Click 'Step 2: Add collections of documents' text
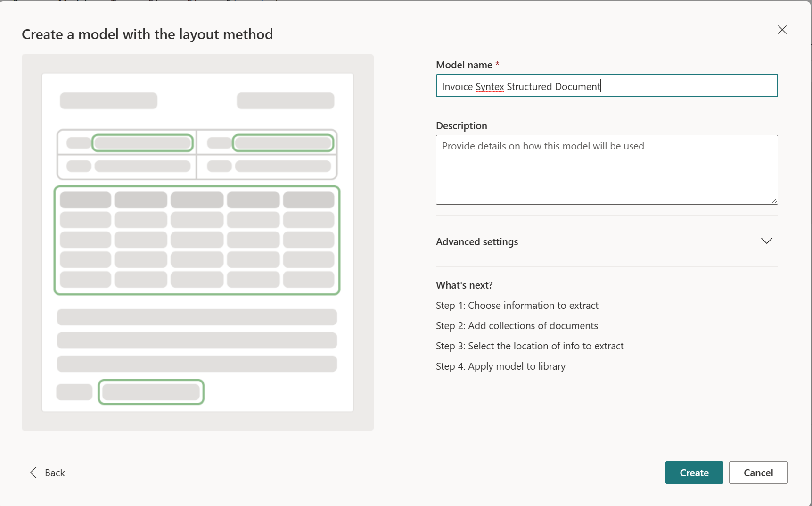The height and width of the screenshot is (506, 812). click(517, 326)
